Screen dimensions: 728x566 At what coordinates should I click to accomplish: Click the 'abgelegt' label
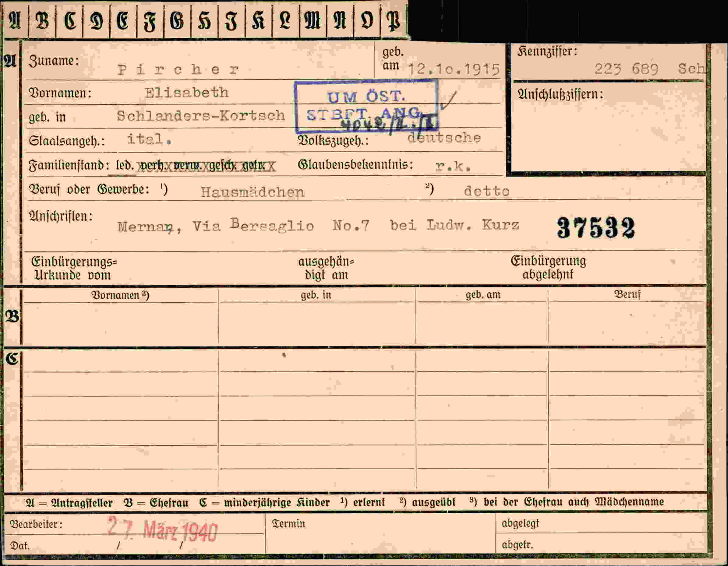(x=520, y=523)
